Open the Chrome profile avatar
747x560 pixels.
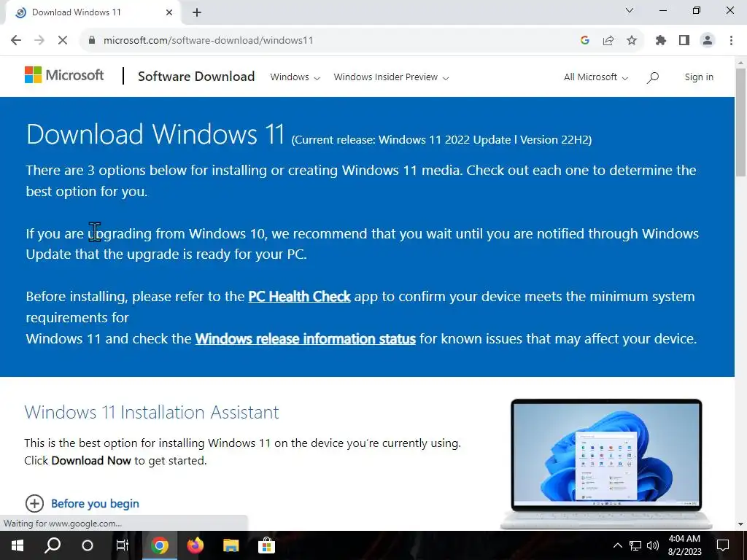click(x=708, y=41)
